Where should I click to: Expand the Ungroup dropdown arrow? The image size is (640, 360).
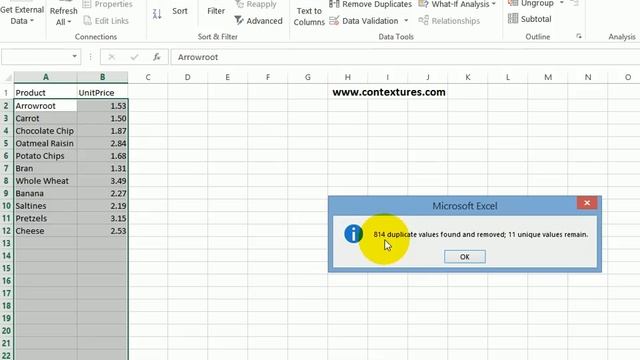click(562, 3)
